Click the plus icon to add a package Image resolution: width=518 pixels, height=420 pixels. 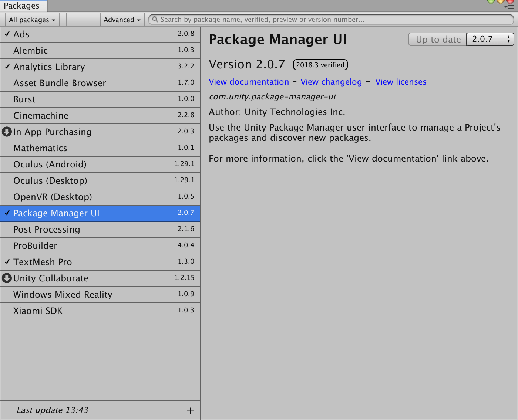pos(190,410)
